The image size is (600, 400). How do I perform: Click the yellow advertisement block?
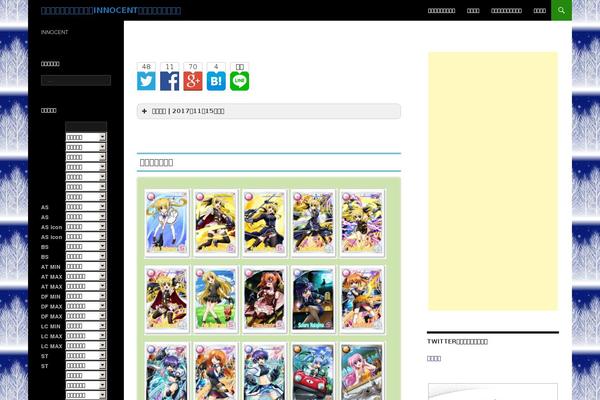pos(493,181)
